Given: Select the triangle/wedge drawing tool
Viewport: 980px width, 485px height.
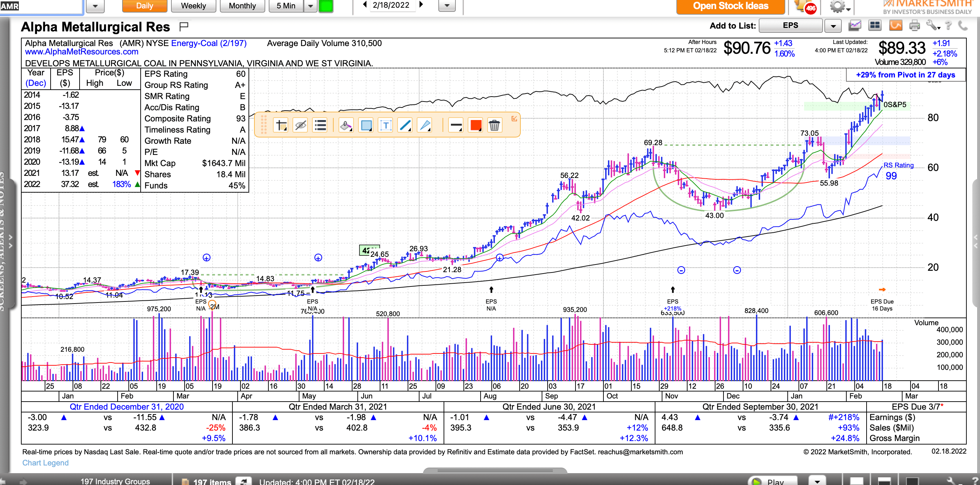Looking at the screenshot, I should (x=425, y=125).
